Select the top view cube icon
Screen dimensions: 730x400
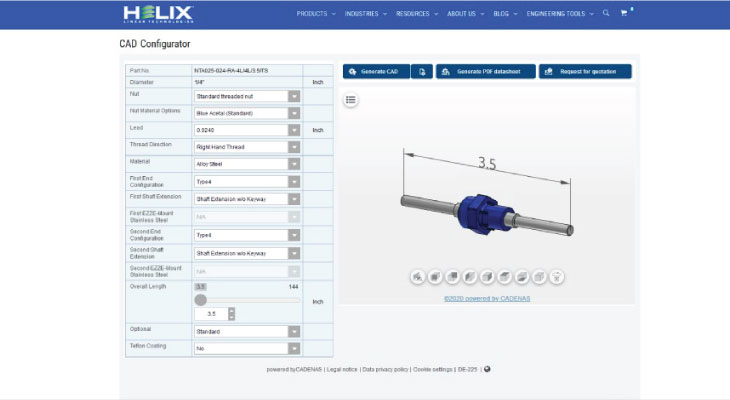pyautogui.click(x=505, y=277)
